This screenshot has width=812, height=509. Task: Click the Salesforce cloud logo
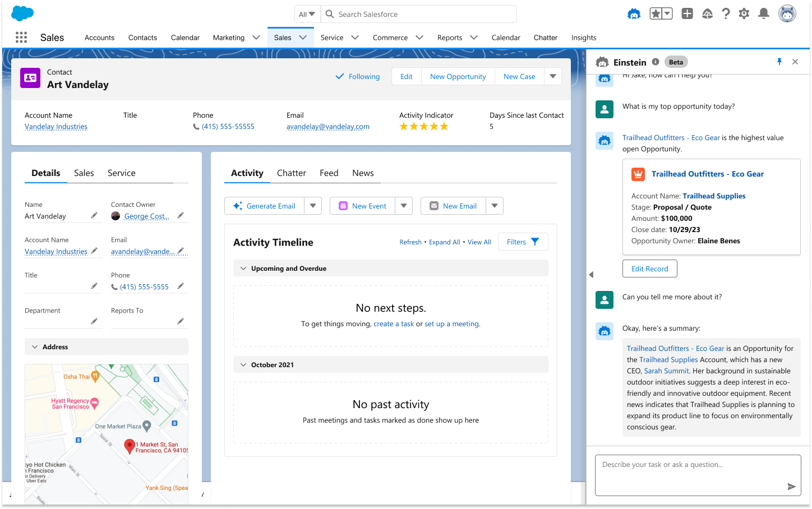[22, 13]
